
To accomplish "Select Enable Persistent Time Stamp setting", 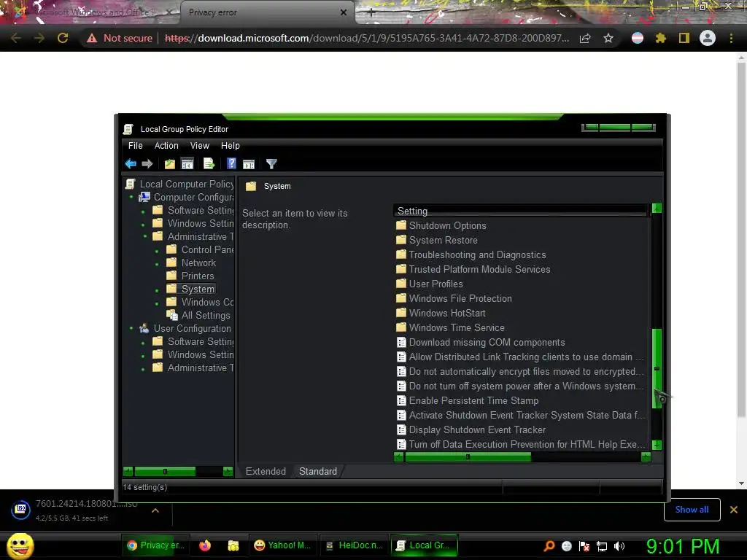I will pyautogui.click(x=473, y=400).
